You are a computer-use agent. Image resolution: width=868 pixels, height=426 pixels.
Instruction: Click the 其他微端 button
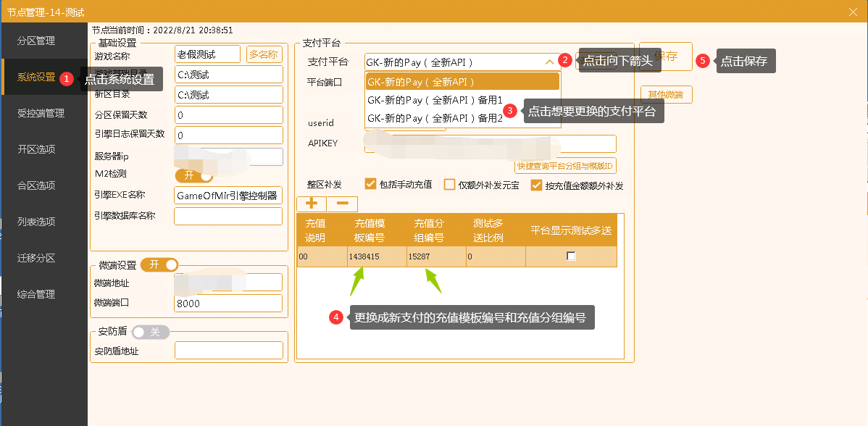coord(666,94)
